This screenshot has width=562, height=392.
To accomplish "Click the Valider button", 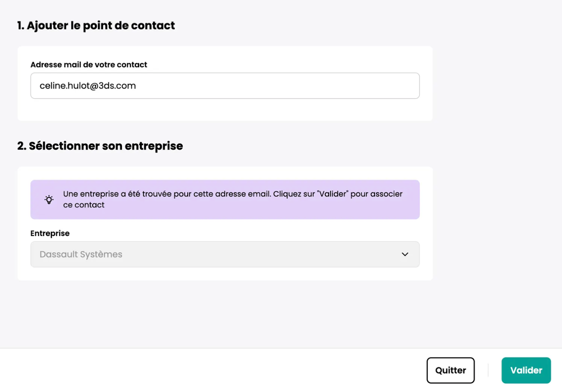I will pyautogui.click(x=526, y=370).
